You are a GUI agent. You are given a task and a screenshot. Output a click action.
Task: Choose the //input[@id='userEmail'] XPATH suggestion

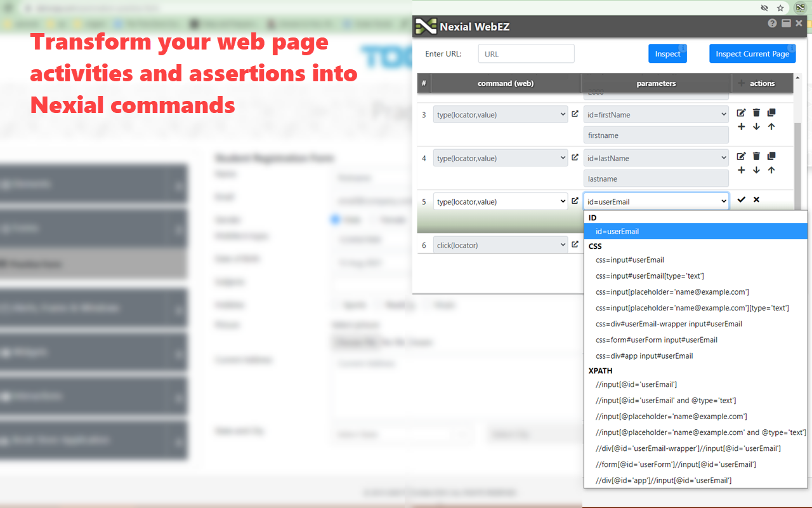(636, 384)
